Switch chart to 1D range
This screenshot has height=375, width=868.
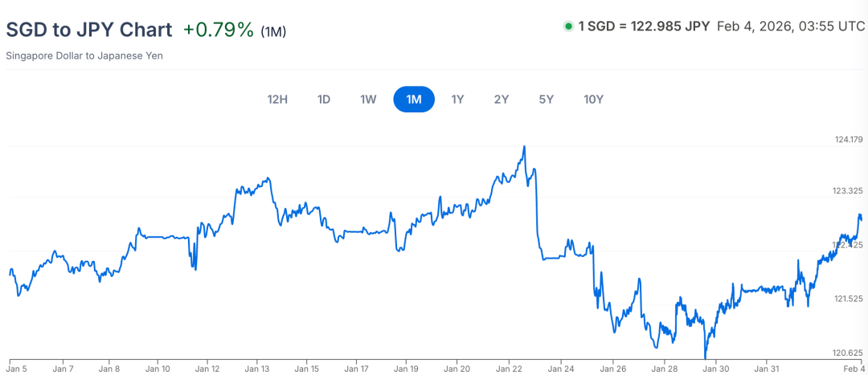point(324,100)
